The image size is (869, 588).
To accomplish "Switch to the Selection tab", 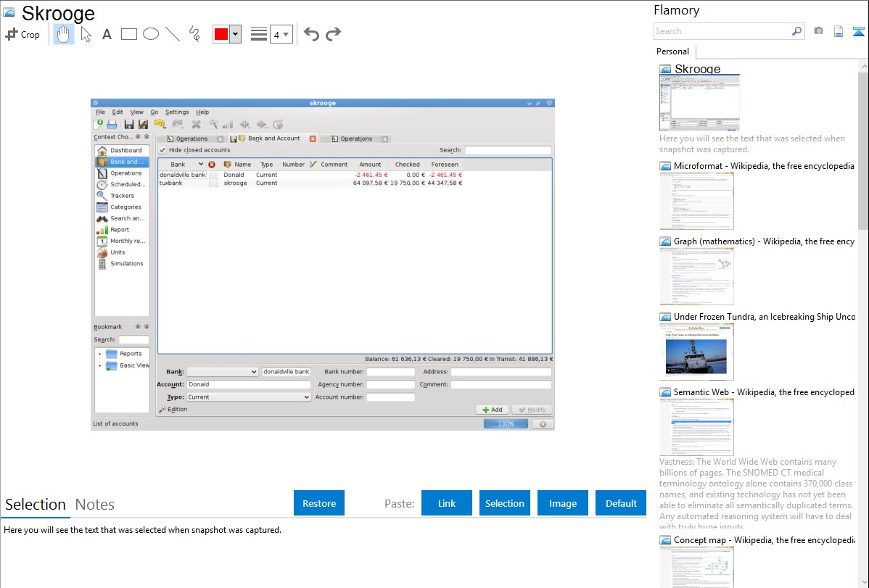I will click(x=36, y=505).
